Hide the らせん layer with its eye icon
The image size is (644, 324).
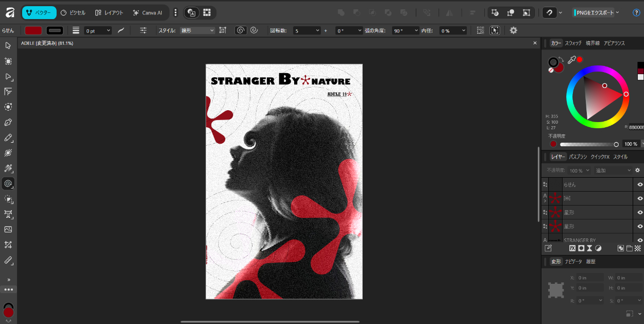(x=640, y=184)
